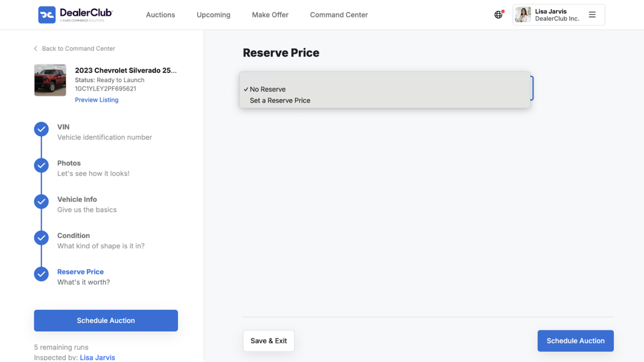Go to Make Offer page

(x=270, y=15)
